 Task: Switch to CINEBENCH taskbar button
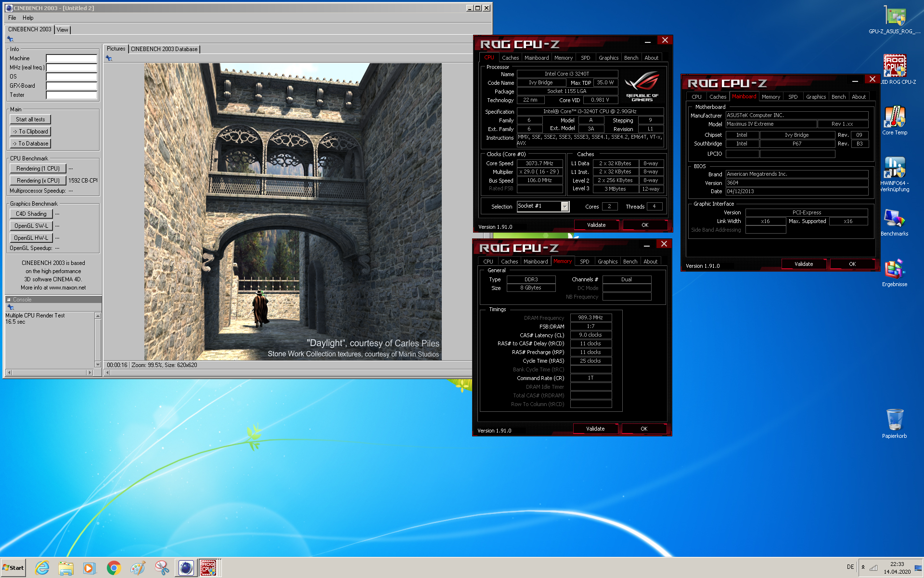tap(186, 568)
